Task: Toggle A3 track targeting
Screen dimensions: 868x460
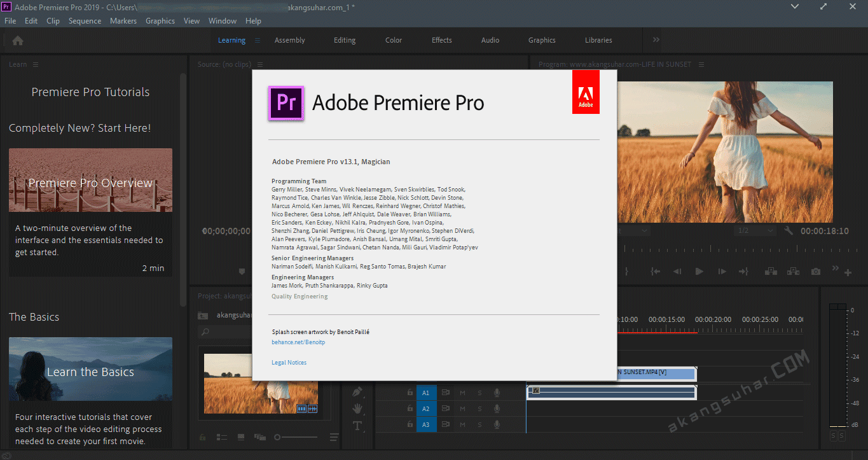Action: pyautogui.click(x=426, y=424)
